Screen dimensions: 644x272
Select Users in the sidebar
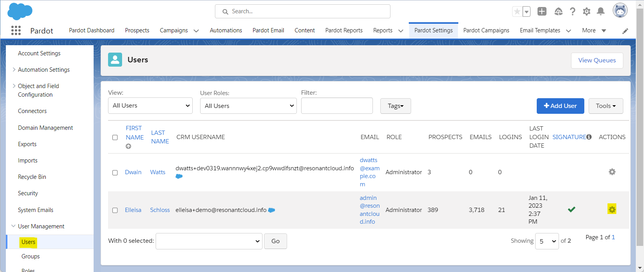28,242
